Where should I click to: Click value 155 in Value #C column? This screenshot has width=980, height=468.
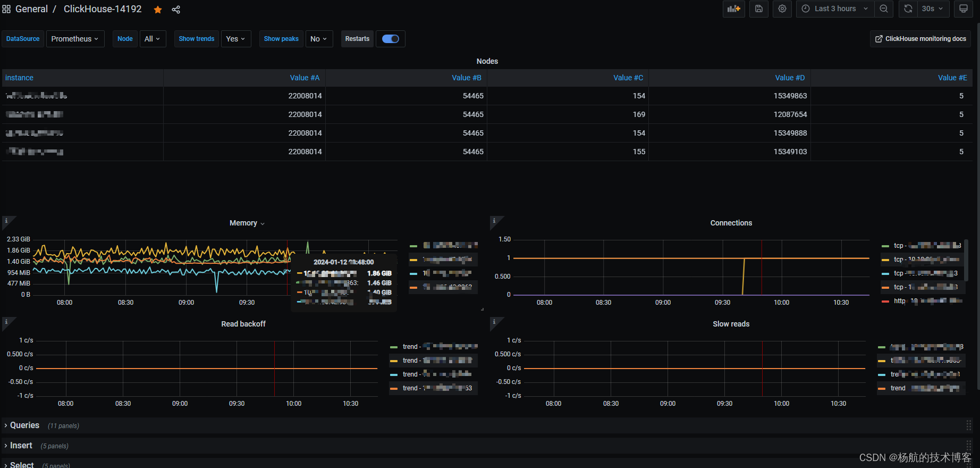639,152
